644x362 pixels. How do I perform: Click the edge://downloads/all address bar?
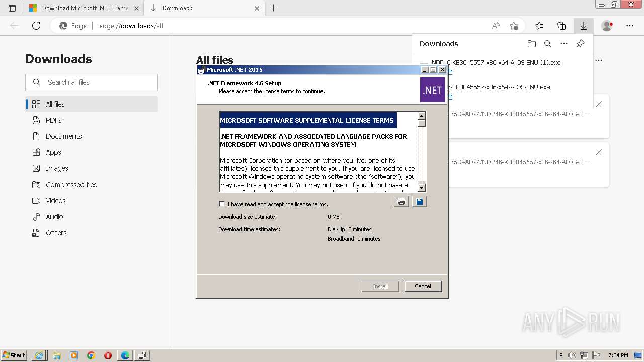click(x=287, y=26)
